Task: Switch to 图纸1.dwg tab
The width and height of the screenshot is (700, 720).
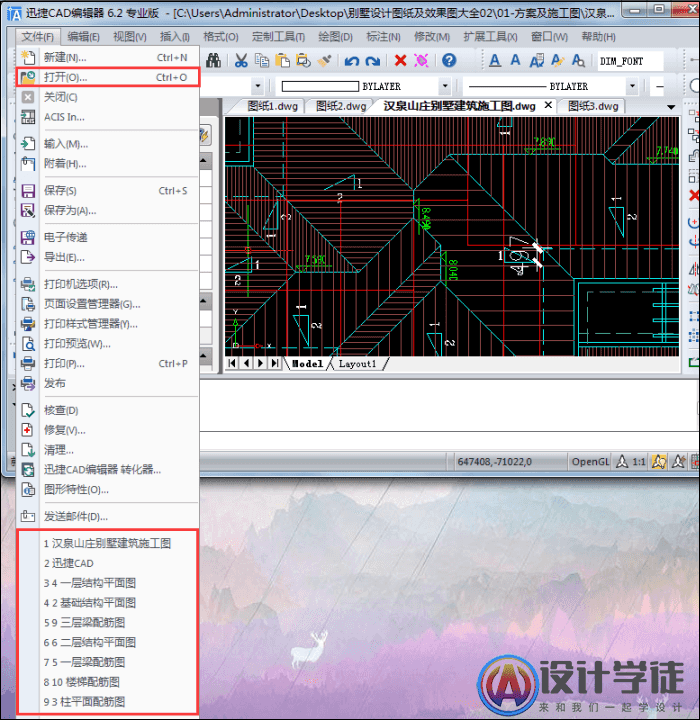Action: tap(272, 107)
